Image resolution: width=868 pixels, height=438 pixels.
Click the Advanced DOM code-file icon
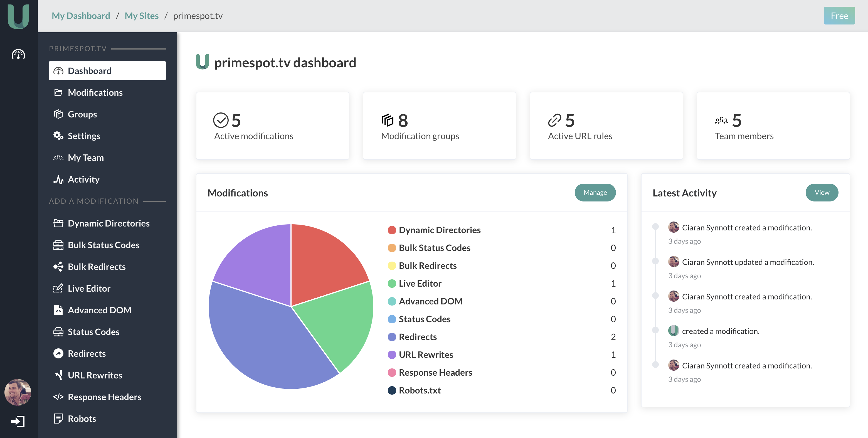coord(58,310)
